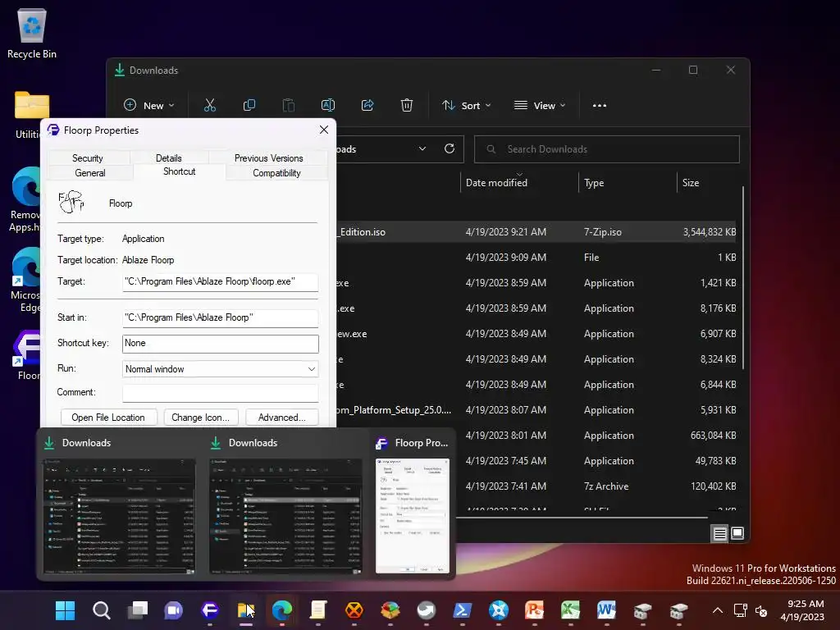840x630 pixels.
Task: Open the clock and date in the tray
Action: coord(802,610)
